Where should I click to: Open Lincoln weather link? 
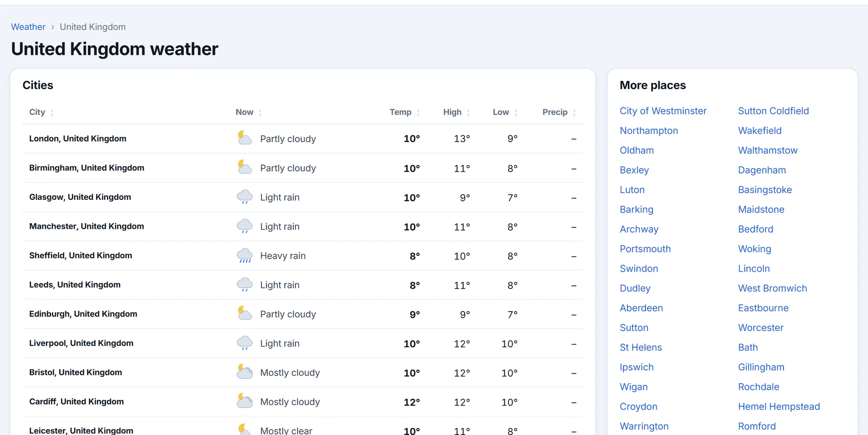click(754, 269)
